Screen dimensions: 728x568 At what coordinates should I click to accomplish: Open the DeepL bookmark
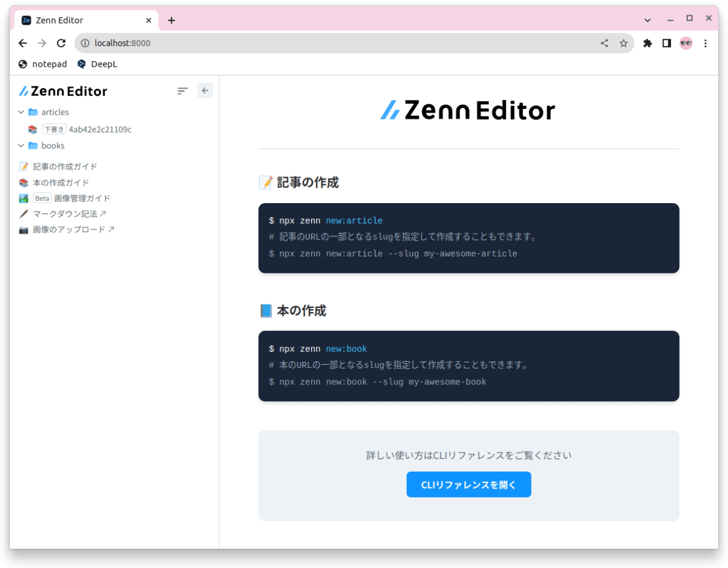point(97,64)
